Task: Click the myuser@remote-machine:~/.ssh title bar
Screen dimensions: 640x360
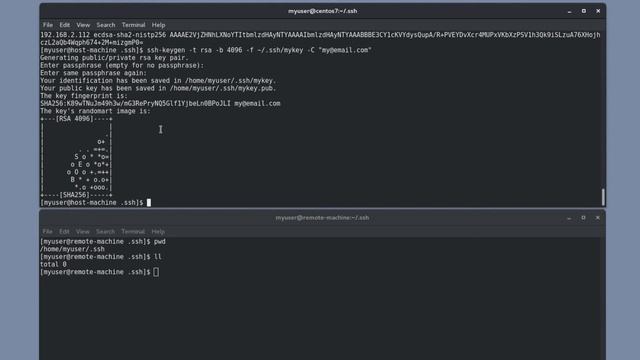Action: (322, 218)
